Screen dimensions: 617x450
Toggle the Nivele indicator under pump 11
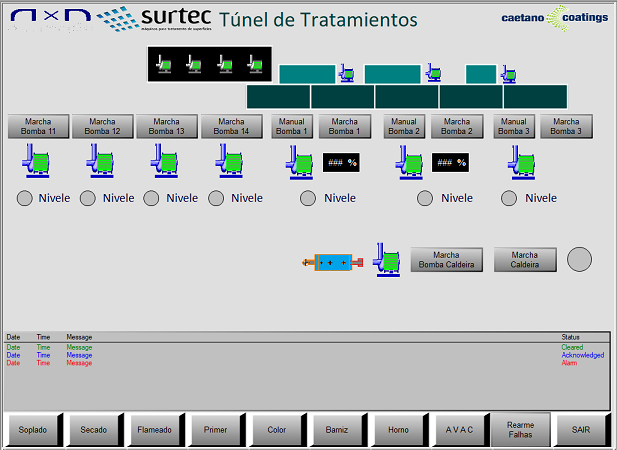point(26,198)
